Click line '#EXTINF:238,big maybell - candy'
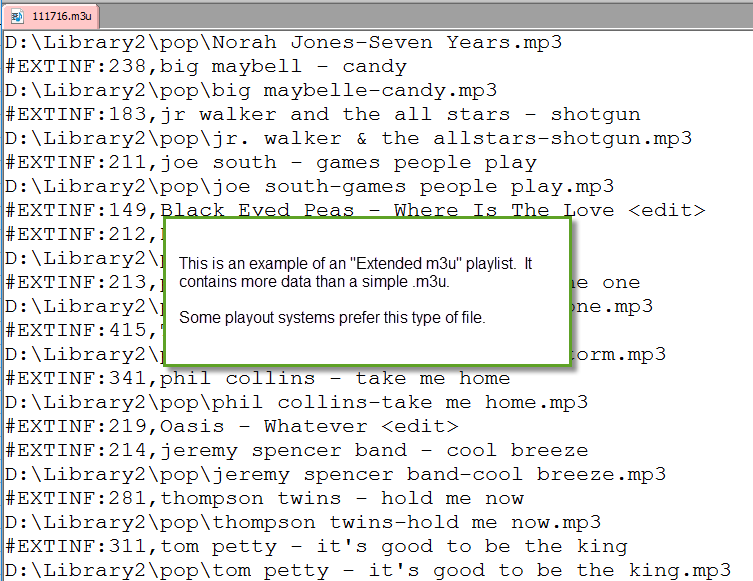Screen dimensions: 753x581 206,66
